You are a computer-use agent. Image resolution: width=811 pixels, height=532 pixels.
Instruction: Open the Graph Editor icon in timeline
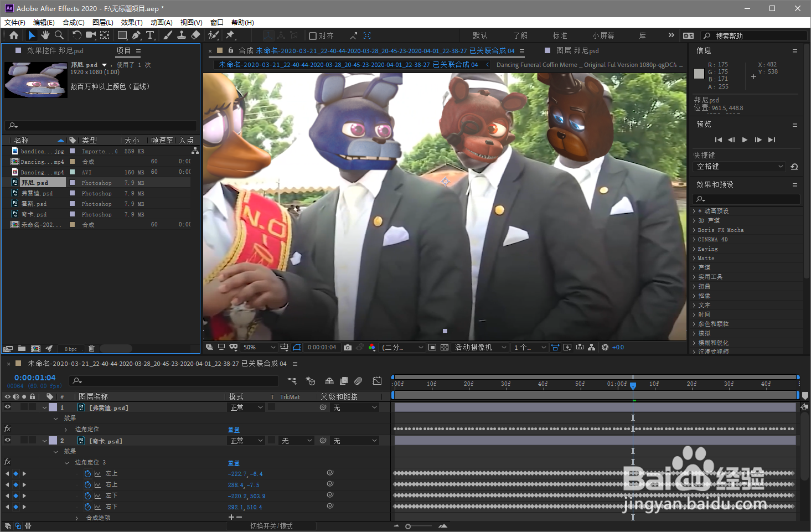[x=377, y=381]
